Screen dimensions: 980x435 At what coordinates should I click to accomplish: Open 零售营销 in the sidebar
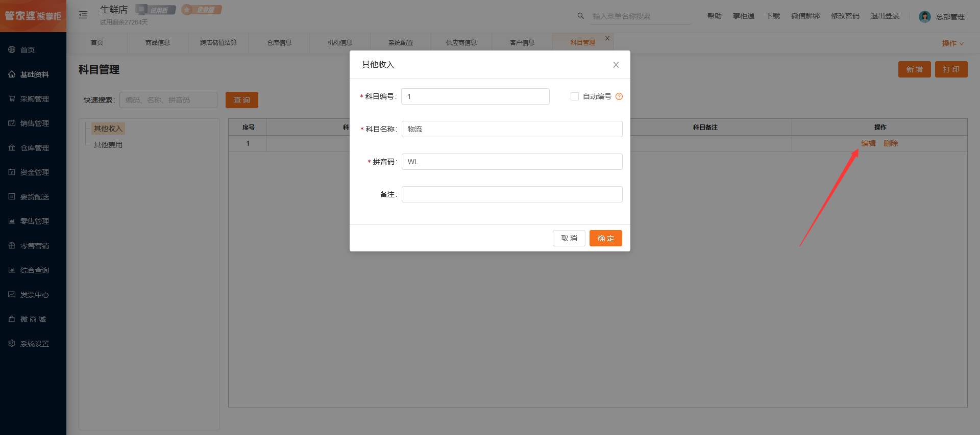[x=33, y=245]
